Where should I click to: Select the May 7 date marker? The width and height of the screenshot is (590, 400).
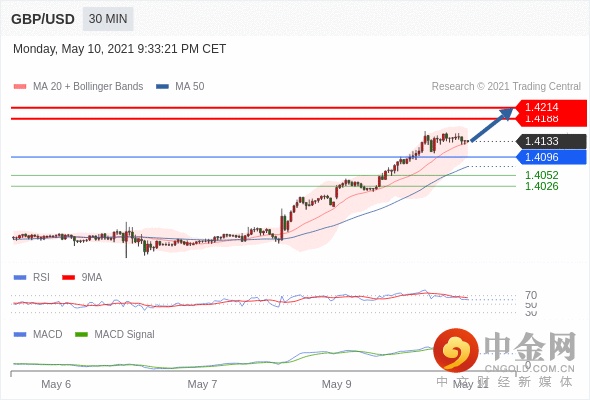click(202, 384)
